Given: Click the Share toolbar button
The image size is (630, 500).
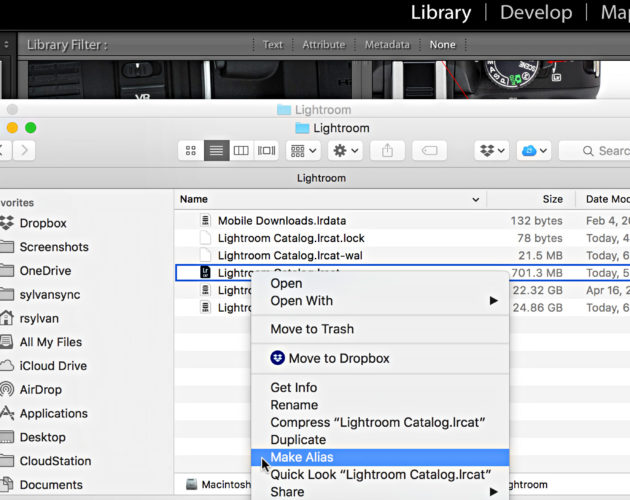Looking at the screenshot, I should click(387, 151).
